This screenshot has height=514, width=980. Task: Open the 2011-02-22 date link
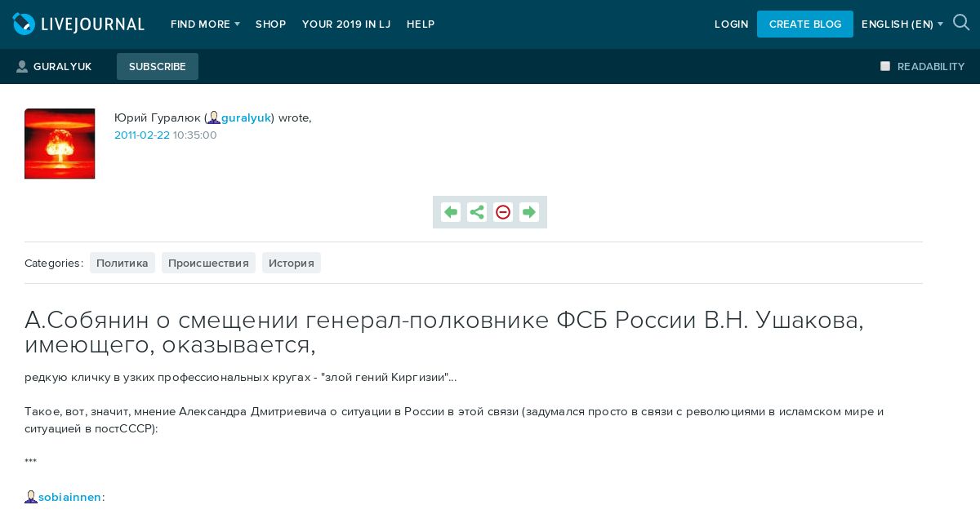pos(142,135)
